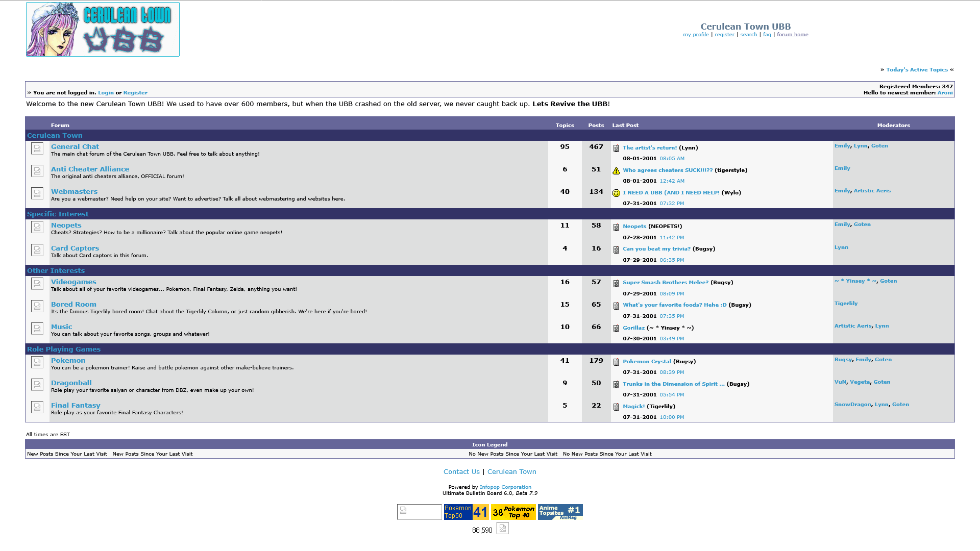Click the smiley icon beside NEED A UBB topic
This screenshot has width=980, height=551.
pyautogui.click(x=616, y=193)
